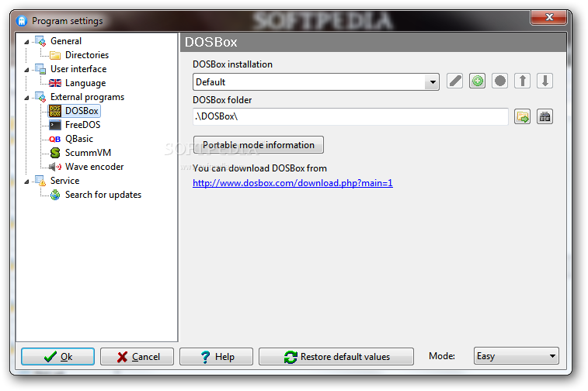Click the External programs tree icon
Image resolution: width=588 pixels, height=391 pixels.
click(40, 97)
